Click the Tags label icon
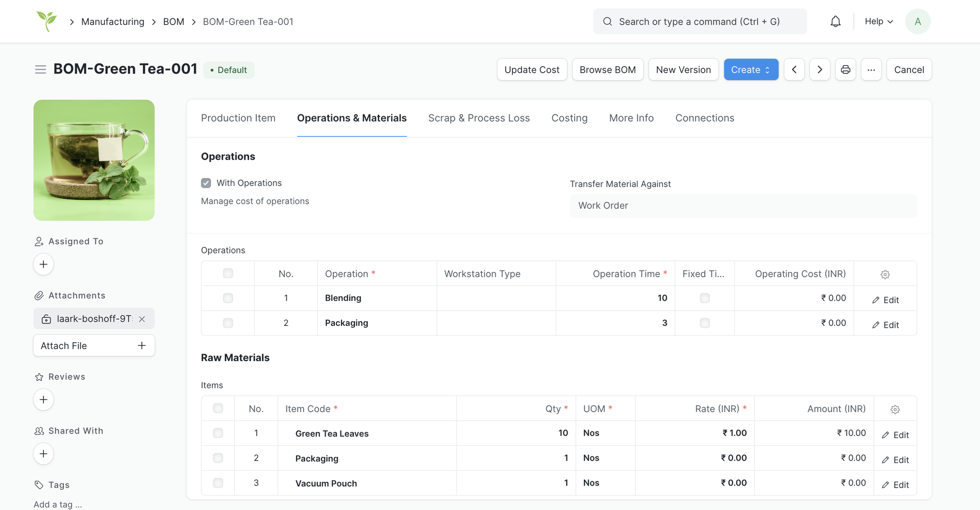 [39, 484]
